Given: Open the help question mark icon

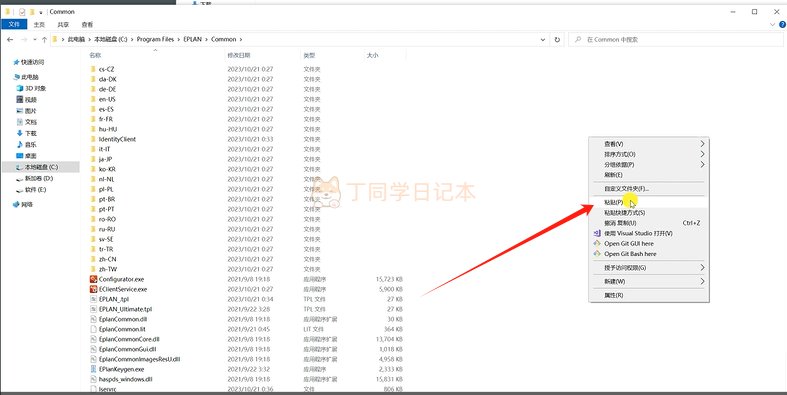Looking at the screenshot, I should click(782, 24).
